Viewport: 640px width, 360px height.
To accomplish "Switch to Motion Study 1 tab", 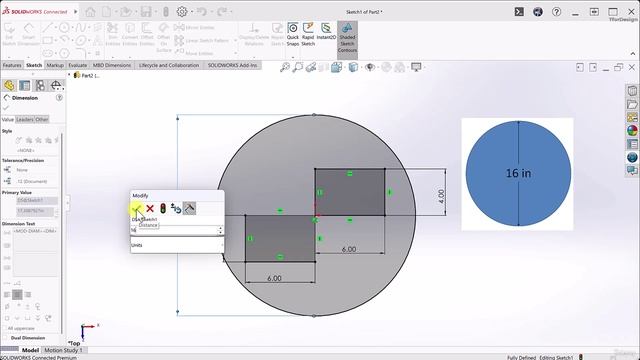I will pos(63,350).
